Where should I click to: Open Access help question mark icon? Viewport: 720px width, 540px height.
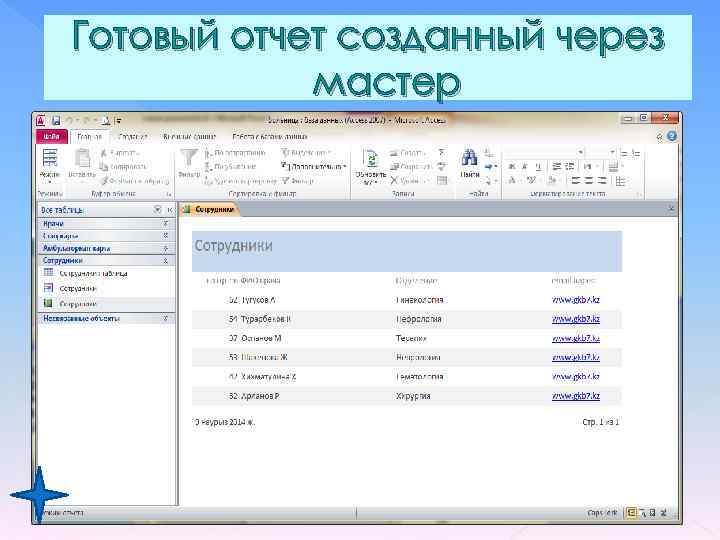(x=672, y=136)
